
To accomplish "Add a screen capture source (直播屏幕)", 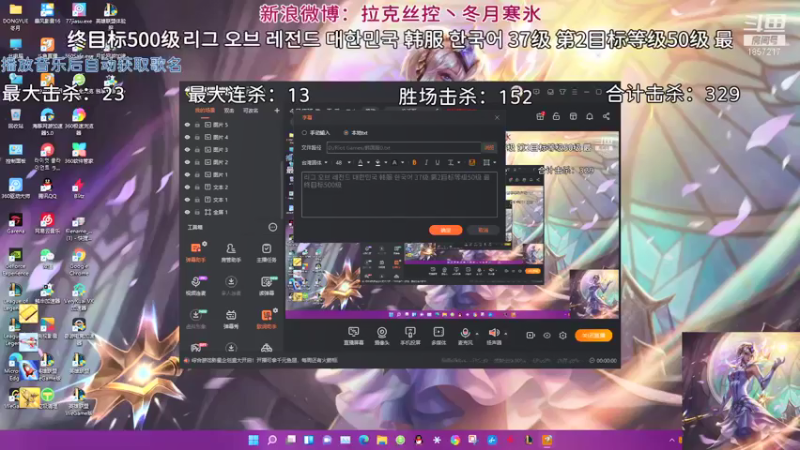I will coord(354,336).
